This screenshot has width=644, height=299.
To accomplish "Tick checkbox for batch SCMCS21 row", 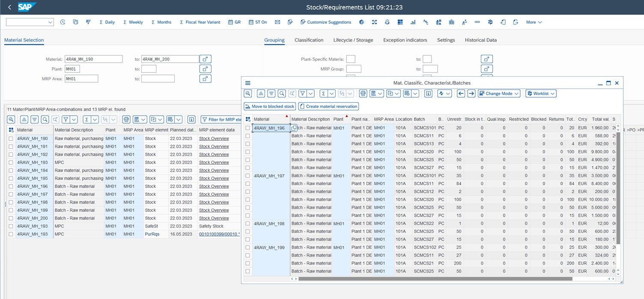I will (x=247, y=263).
